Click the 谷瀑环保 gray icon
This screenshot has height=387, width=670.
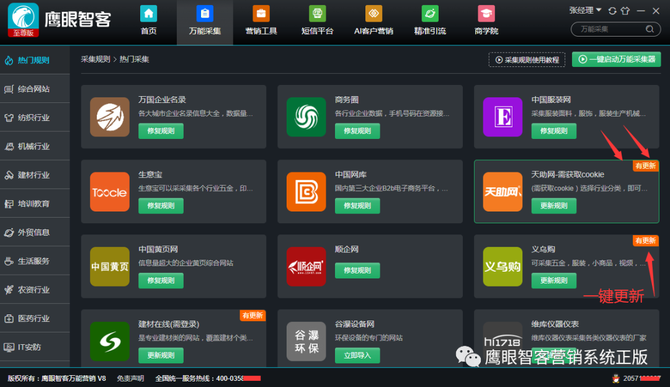coord(306,341)
